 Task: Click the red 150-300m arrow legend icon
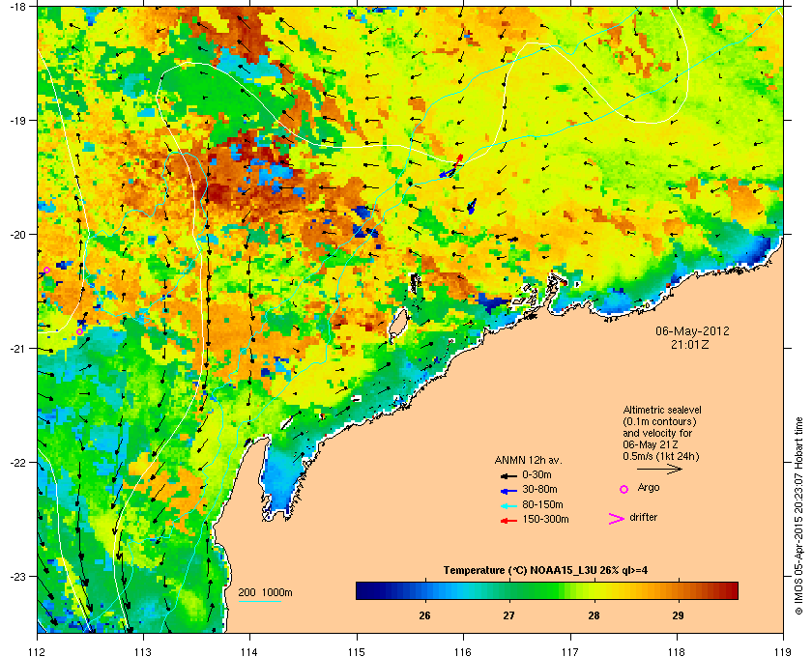tap(508, 521)
